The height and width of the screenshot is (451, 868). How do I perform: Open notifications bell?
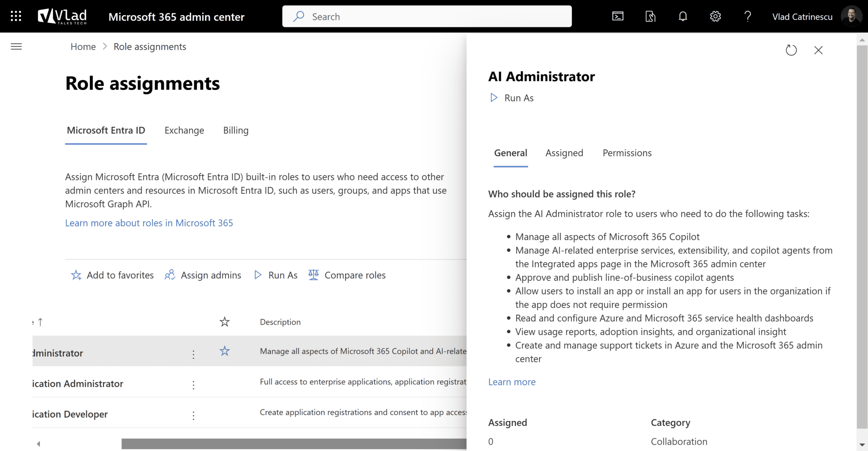coord(682,16)
